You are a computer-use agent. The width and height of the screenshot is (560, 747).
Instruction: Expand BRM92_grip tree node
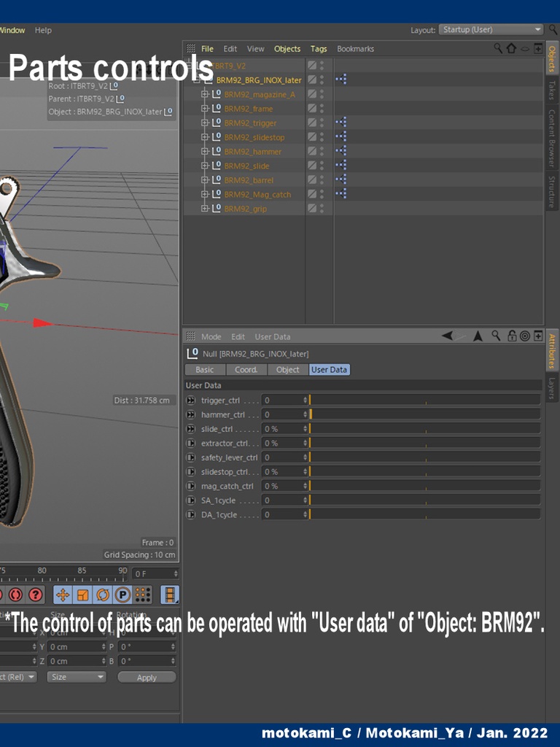pos(205,209)
